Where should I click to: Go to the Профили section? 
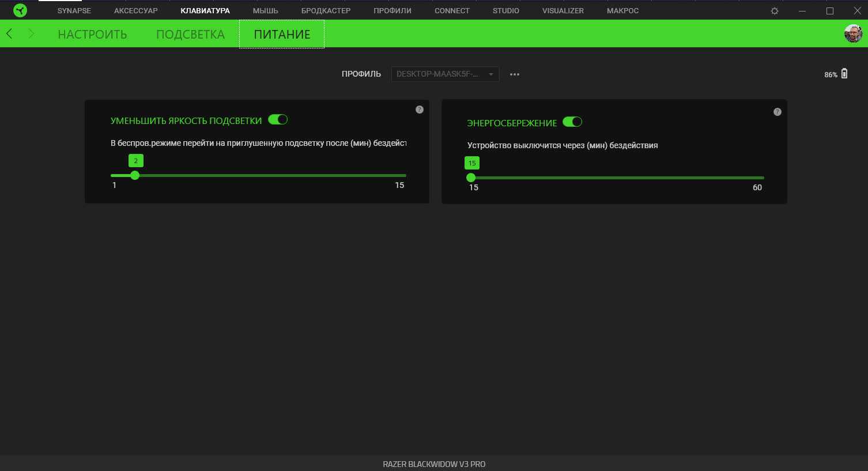[x=393, y=11]
